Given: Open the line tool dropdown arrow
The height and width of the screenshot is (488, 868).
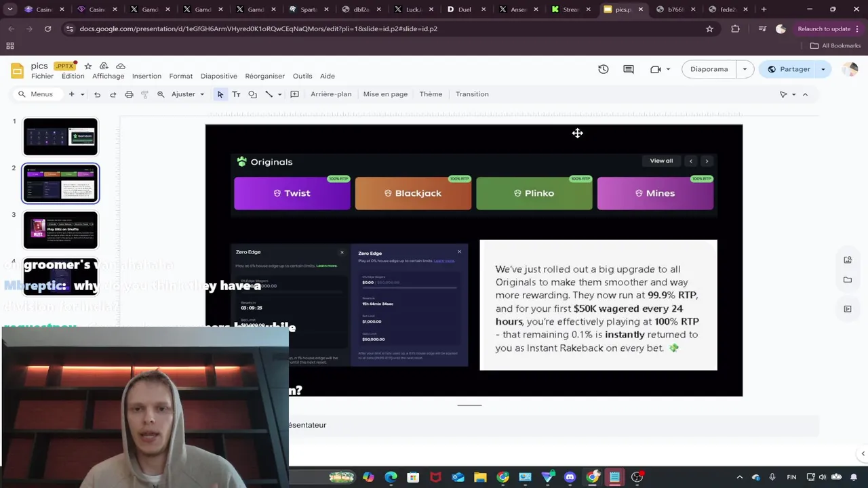Looking at the screenshot, I should [x=279, y=94].
